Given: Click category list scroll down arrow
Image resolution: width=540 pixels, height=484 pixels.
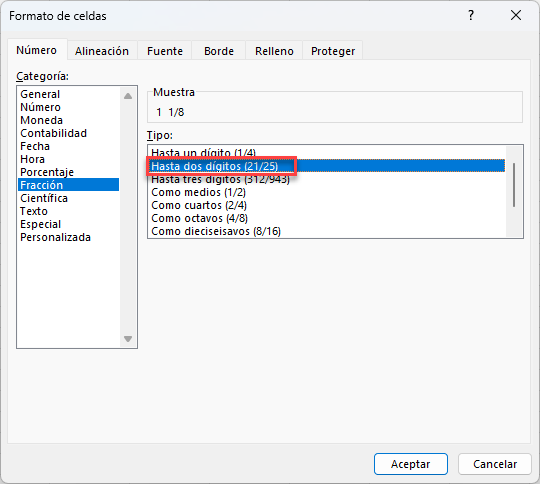Looking at the screenshot, I should pos(128,339).
